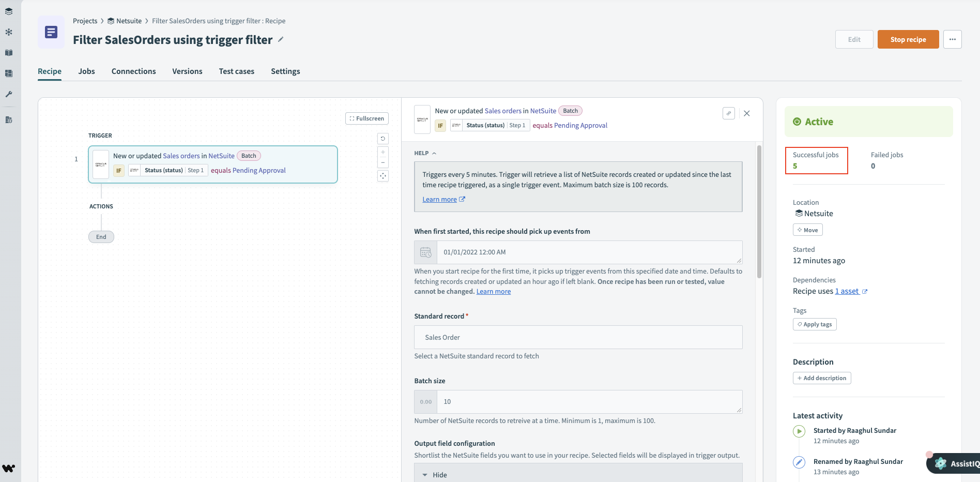Click the canvas zoom out minus icon

pos(383,162)
